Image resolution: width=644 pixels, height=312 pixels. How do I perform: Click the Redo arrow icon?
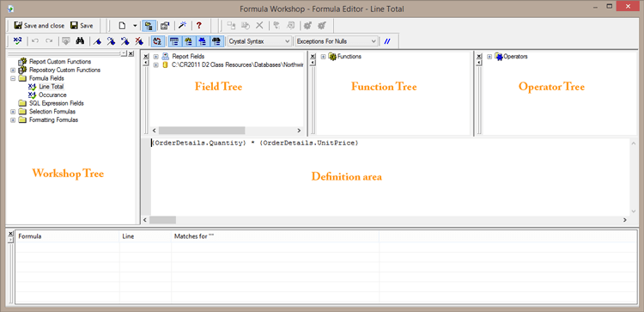point(49,40)
